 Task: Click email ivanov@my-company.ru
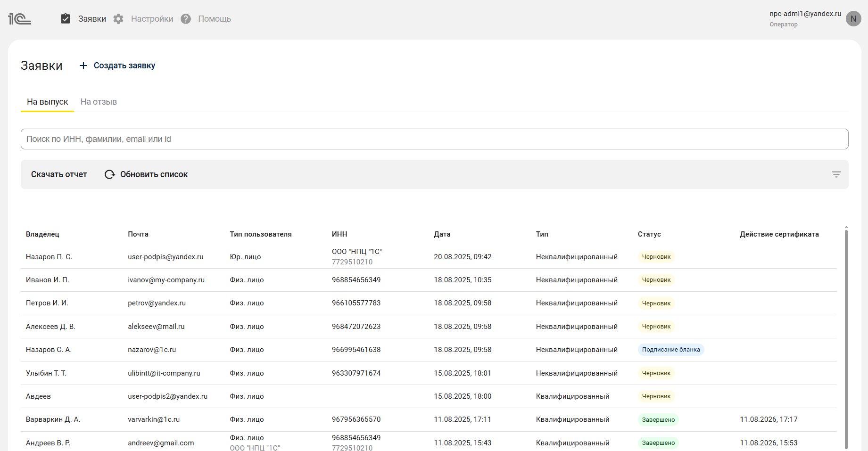click(x=166, y=280)
